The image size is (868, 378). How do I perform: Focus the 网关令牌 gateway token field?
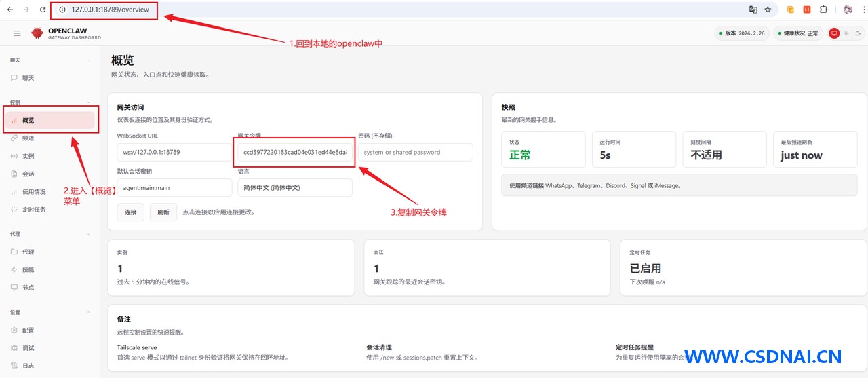[x=295, y=152]
